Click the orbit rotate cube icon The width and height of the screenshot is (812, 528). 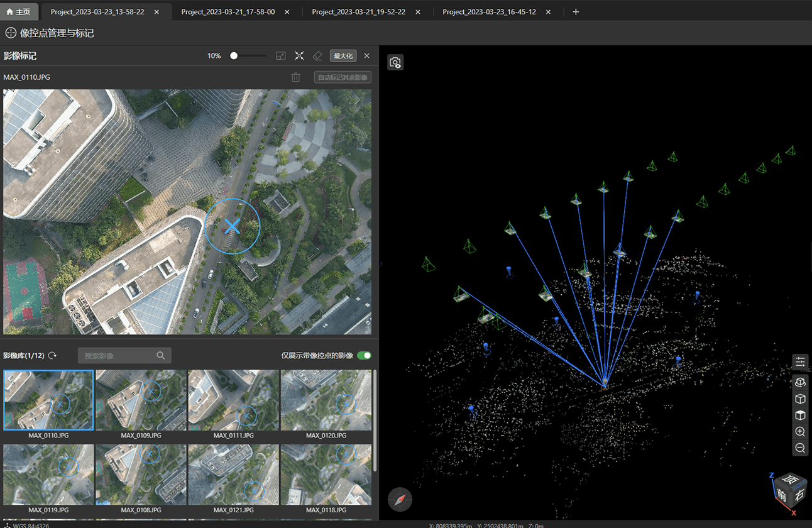pyautogui.click(x=800, y=382)
